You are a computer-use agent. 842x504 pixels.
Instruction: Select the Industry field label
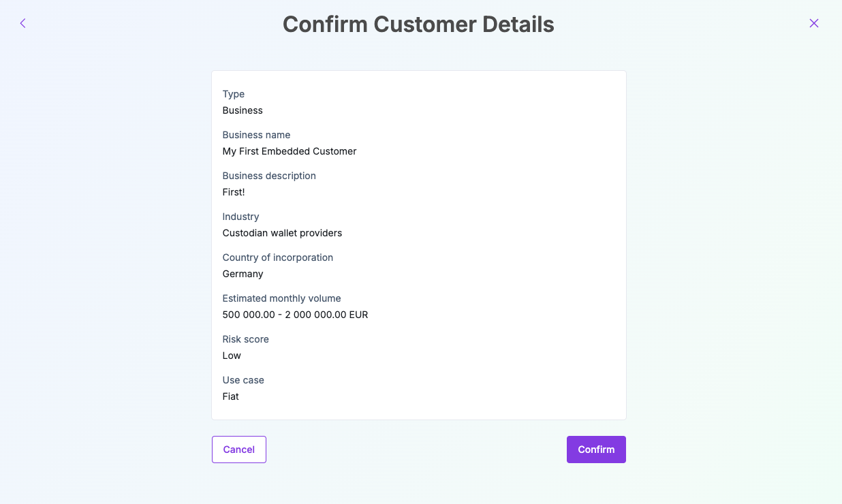point(240,217)
